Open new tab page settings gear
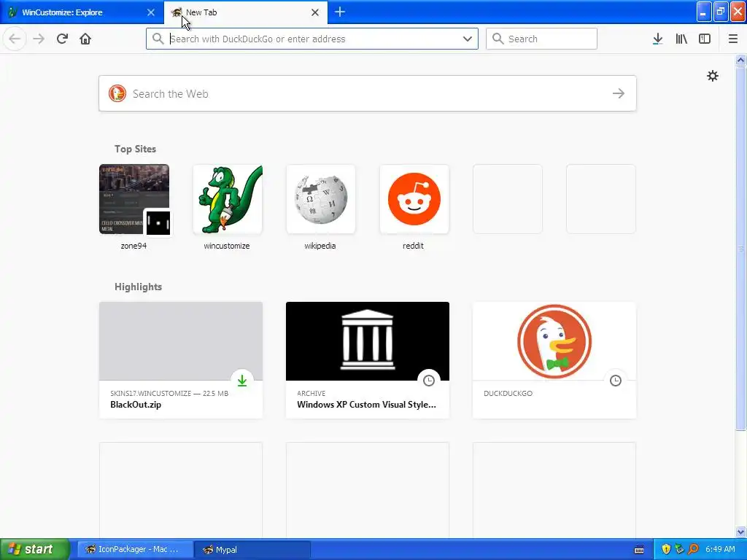Viewport: 747px width, 560px height. pos(712,76)
